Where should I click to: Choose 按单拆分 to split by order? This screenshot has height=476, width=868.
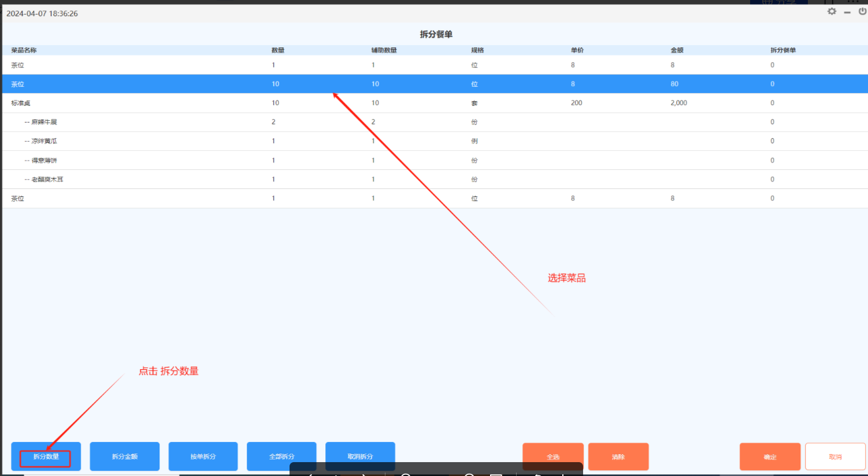203,457
